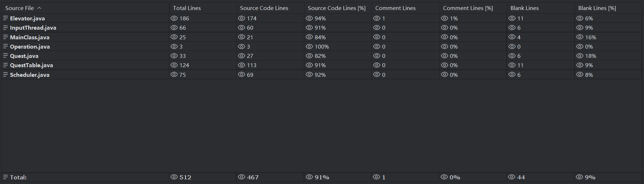Toggle sort arrow on Source File column
644x184 pixels.
tap(39, 8)
